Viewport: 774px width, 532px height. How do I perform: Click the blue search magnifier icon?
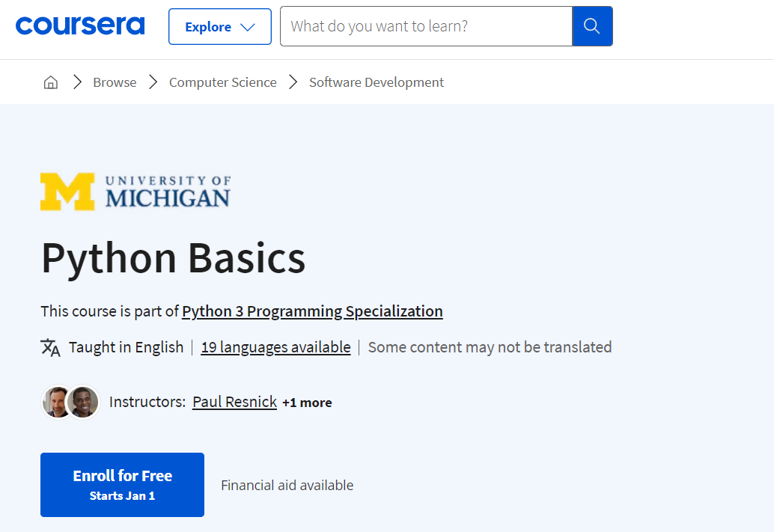click(x=592, y=25)
